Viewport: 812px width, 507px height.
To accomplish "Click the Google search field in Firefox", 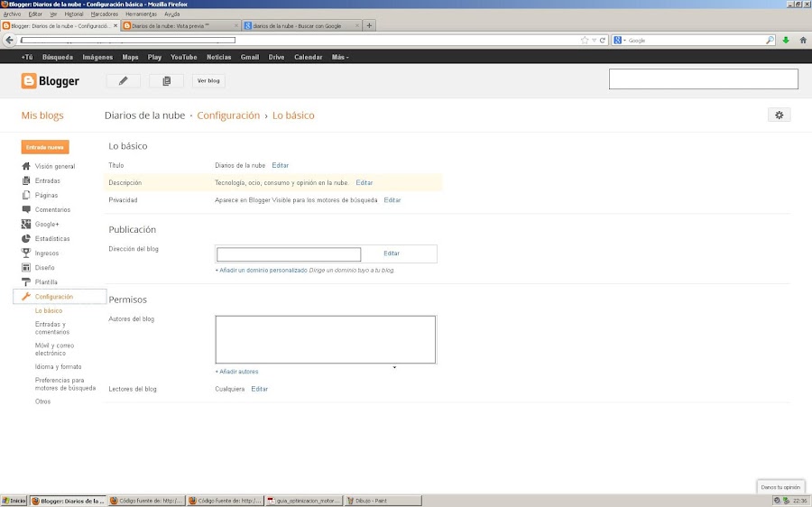I will coord(696,40).
